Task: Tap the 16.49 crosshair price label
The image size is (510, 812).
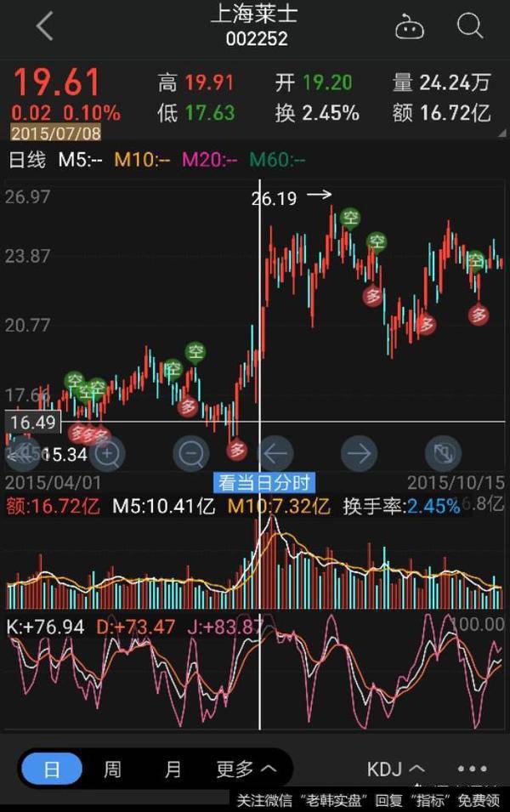Action: point(33,422)
